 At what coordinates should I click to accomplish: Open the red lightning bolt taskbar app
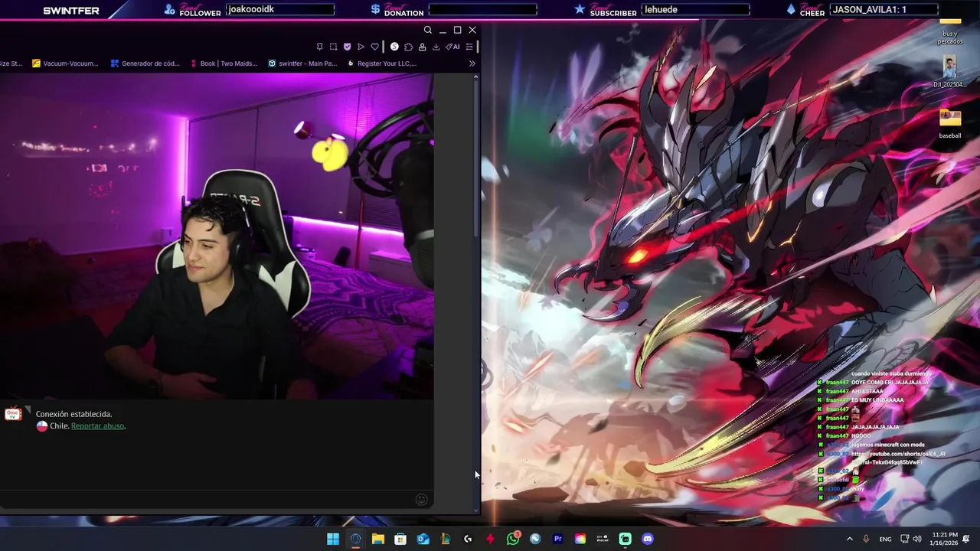[490, 539]
